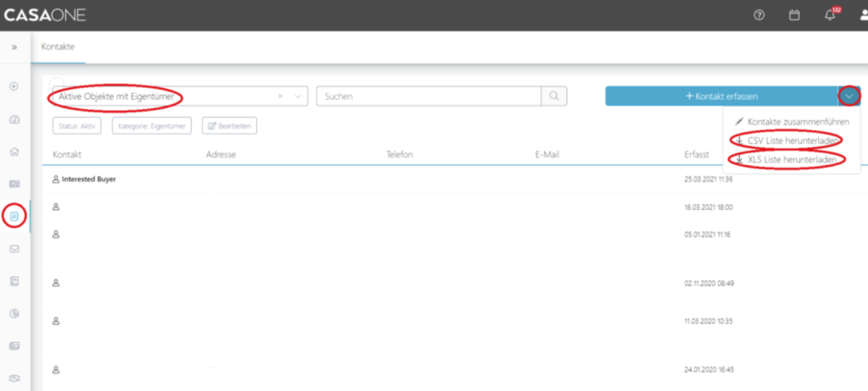
Task: Go to the house icon in sidebar
Action: coord(14,152)
